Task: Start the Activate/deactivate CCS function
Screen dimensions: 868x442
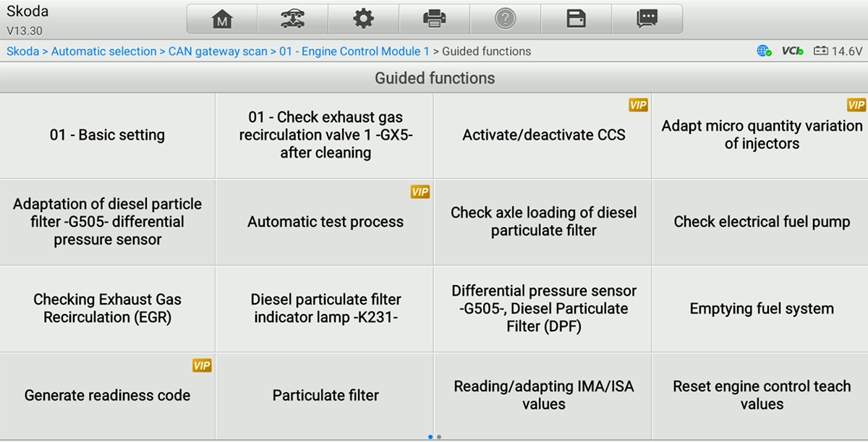Action: point(542,135)
